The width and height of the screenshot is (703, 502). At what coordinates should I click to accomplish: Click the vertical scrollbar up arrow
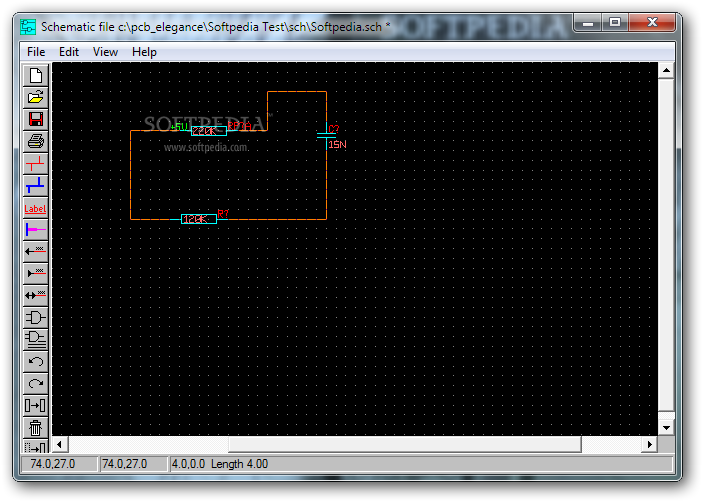click(666, 70)
